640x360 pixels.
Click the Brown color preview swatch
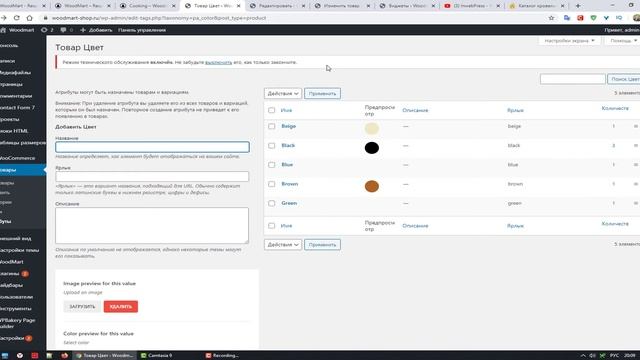(x=372, y=186)
